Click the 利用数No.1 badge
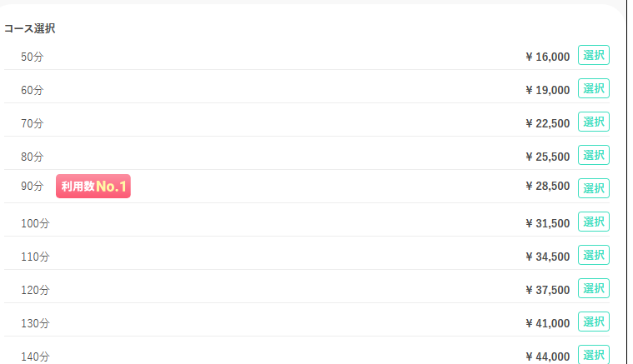The height and width of the screenshot is (364, 633). click(93, 187)
